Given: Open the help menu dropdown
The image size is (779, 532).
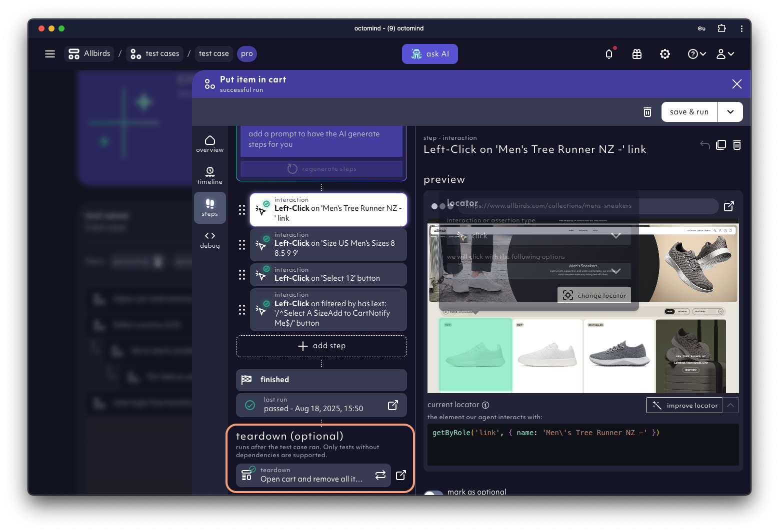Looking at the screenshot, I should coord(697,54).
